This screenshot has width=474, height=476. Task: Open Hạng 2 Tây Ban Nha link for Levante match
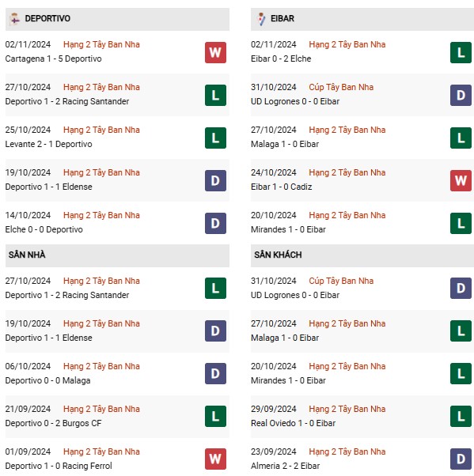101,130
